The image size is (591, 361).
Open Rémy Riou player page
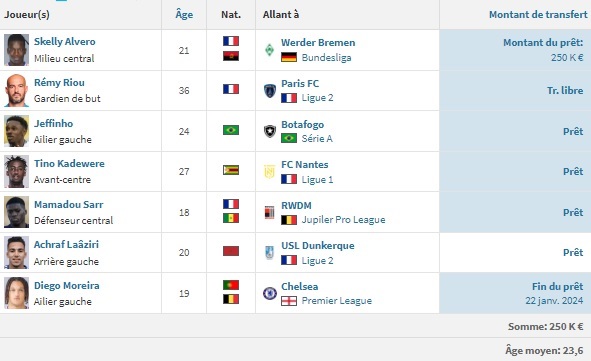point(59,83)
